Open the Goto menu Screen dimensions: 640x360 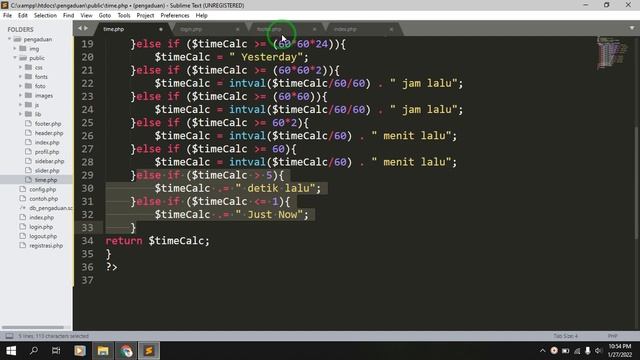pos(104,16)
